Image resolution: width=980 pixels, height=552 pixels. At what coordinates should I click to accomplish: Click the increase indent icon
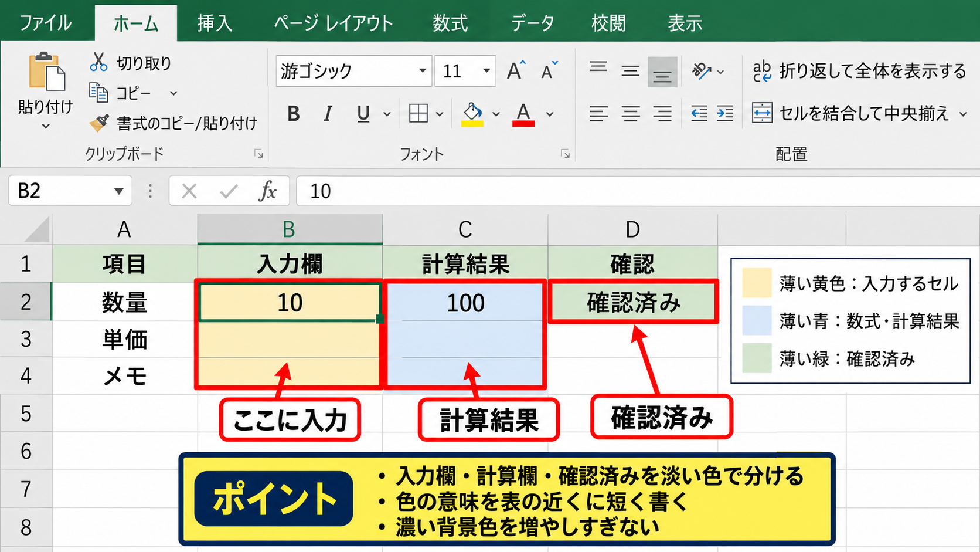(x=725, y=113)
